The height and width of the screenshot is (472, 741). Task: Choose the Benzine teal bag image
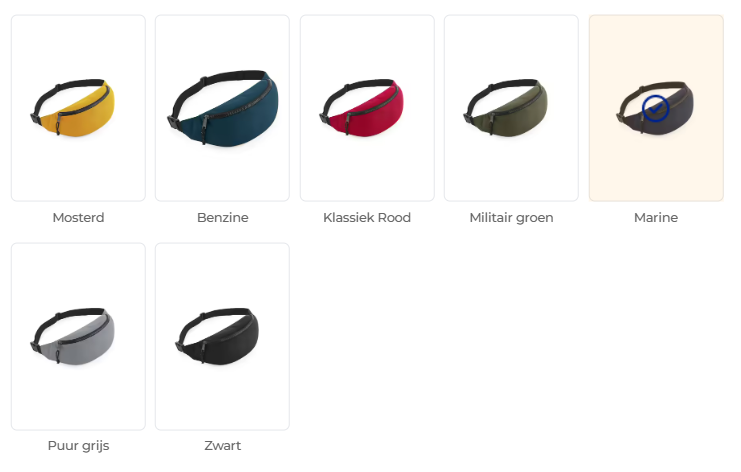[223, 108]
